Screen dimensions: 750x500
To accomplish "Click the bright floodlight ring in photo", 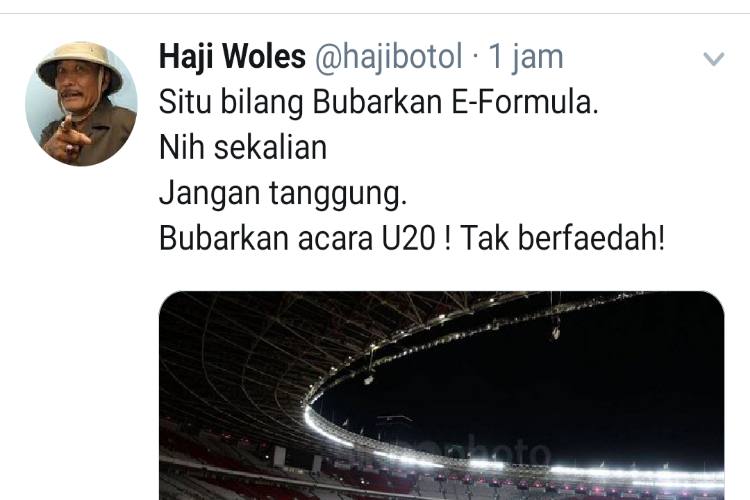I will click(x=478, y=455).
